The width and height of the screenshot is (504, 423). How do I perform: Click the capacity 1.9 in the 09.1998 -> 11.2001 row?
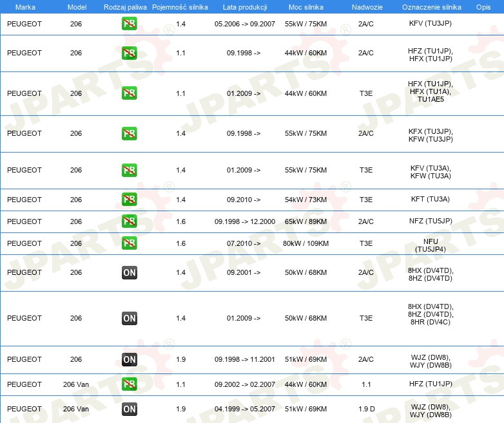[180, 359]
